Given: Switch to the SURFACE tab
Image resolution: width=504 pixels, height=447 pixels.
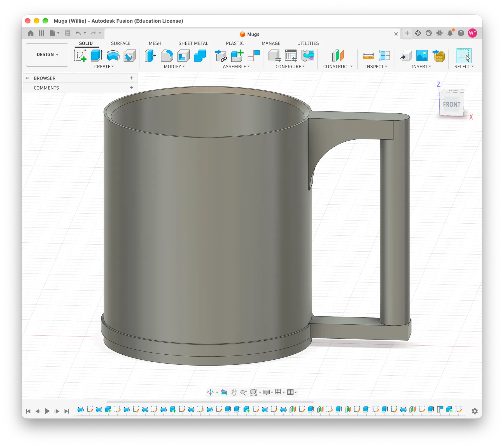Looking at the screenshot, I should tap(121, 43).
